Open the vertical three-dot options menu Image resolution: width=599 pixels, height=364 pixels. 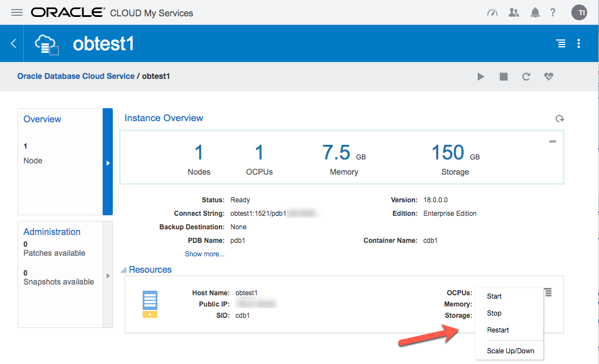[579, 43]
